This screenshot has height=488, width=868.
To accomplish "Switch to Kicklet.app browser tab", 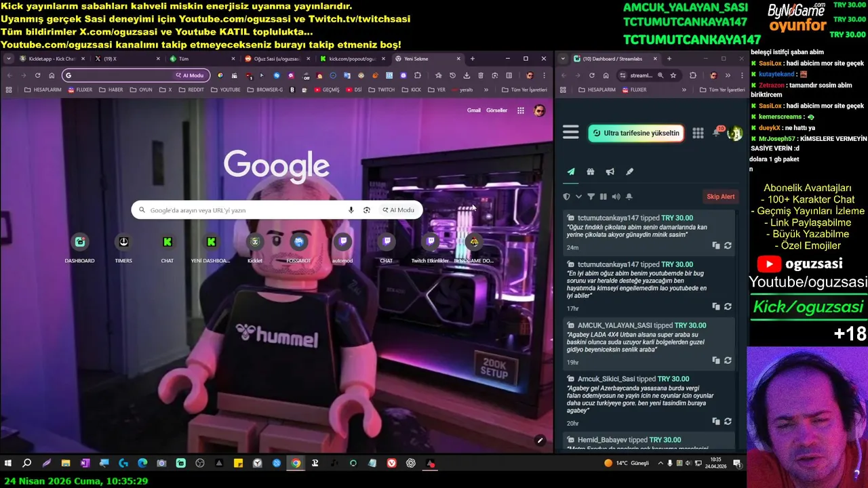I will point(52,59).
